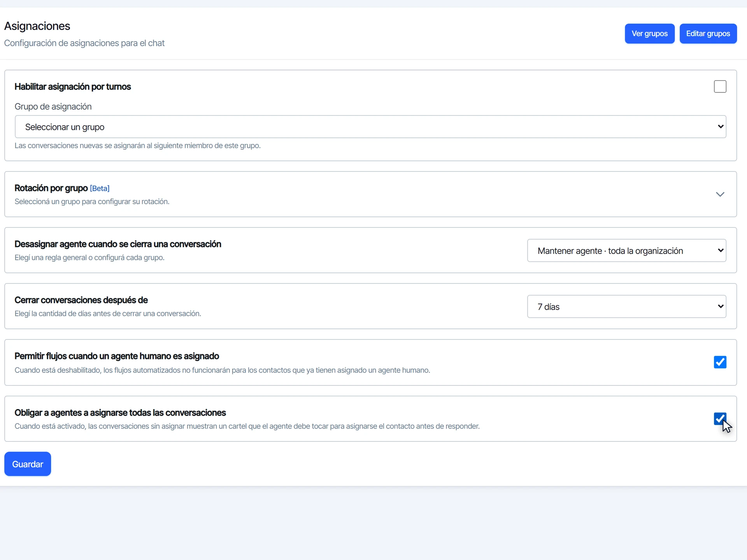747x560 pixels.
Task: Click the Habilitar asignación por turnos label
Action: 73,87
